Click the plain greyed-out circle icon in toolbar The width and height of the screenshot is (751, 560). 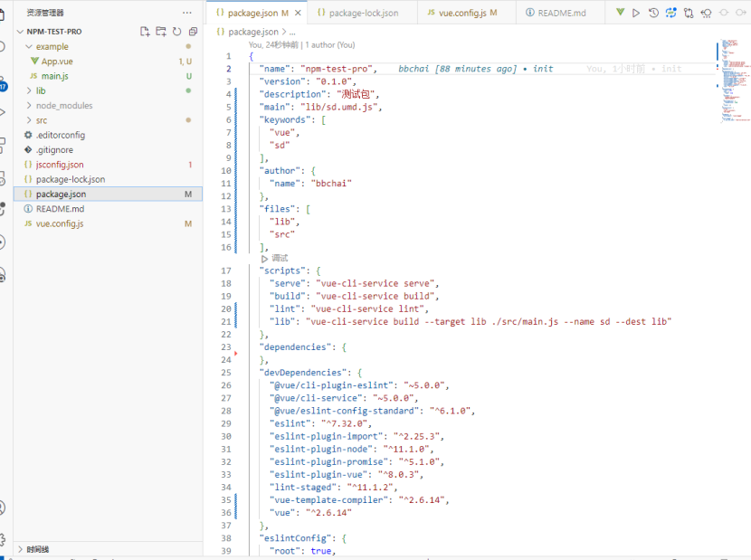pos(724,13)
